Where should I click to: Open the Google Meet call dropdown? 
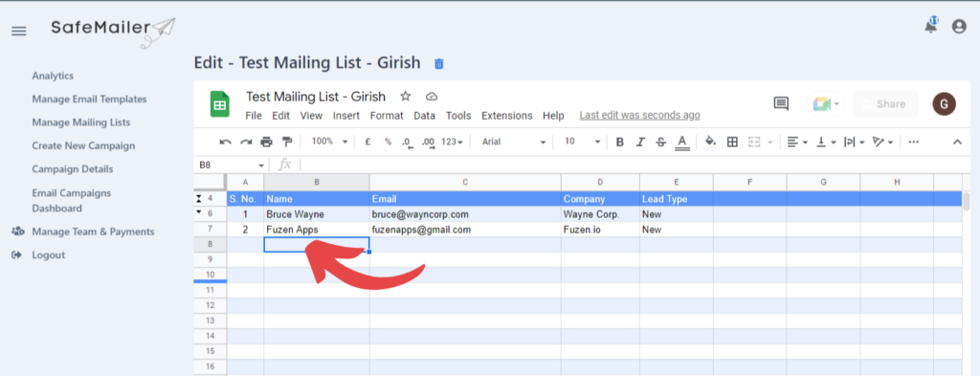coord(826,103)
